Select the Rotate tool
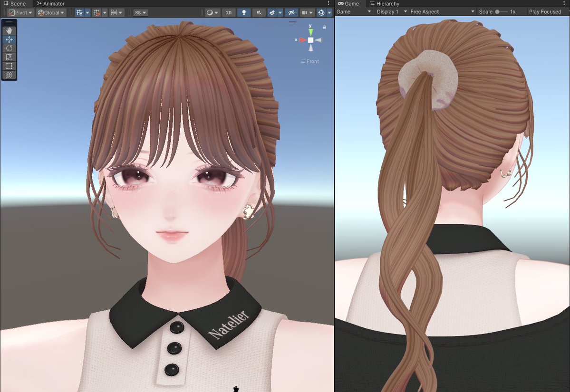 click(9, 48)
